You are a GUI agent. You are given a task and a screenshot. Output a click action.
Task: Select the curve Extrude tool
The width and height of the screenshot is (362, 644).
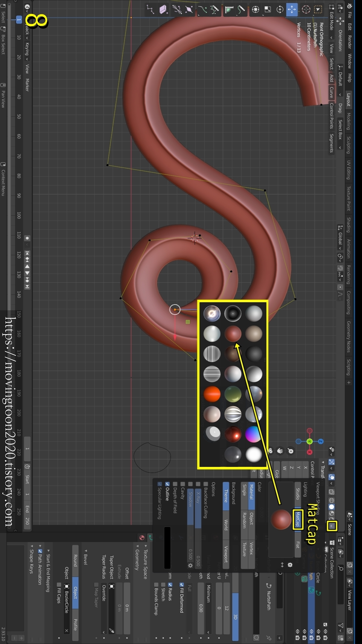[202, 9]
